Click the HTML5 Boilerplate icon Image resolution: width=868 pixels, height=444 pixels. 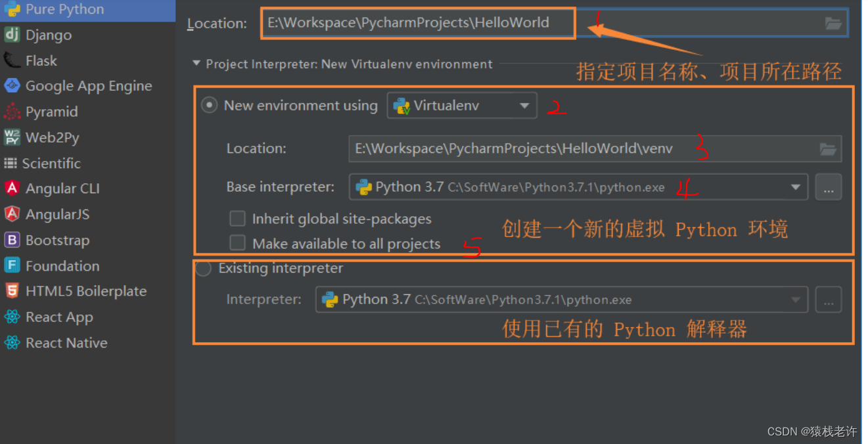tap(12, 291)
